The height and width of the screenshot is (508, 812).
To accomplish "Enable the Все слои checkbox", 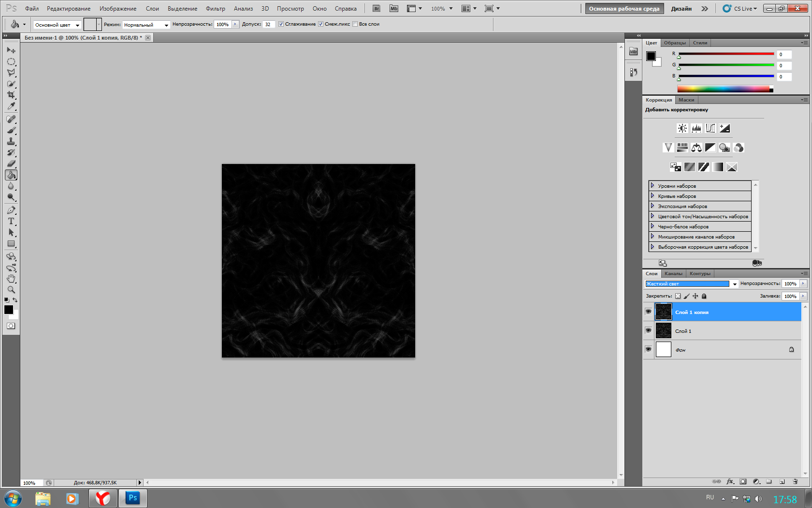I will click(x=355, y=24).
